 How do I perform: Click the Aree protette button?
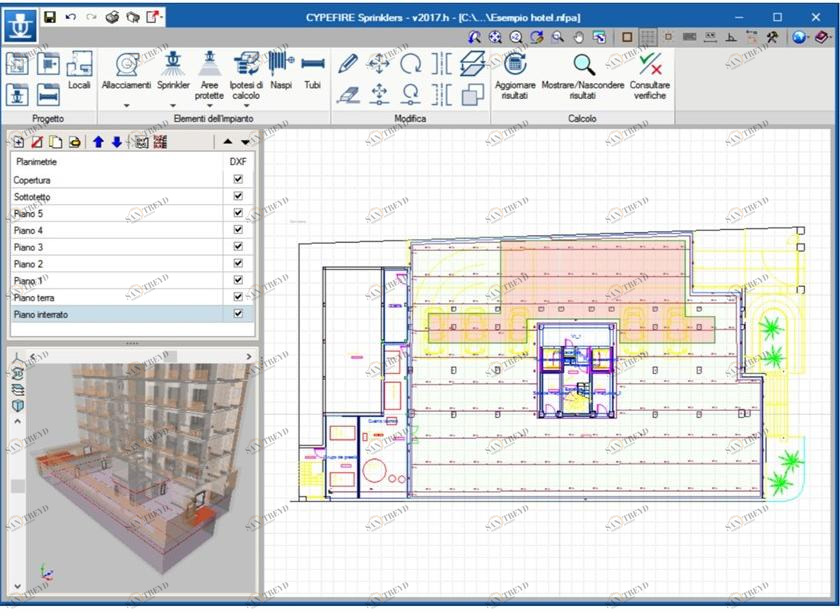(209, 73)
